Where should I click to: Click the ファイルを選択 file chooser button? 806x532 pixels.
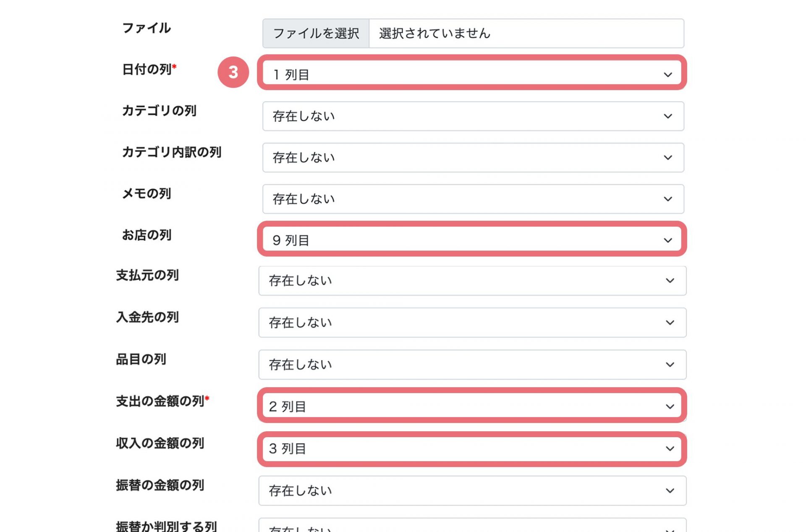316,33
